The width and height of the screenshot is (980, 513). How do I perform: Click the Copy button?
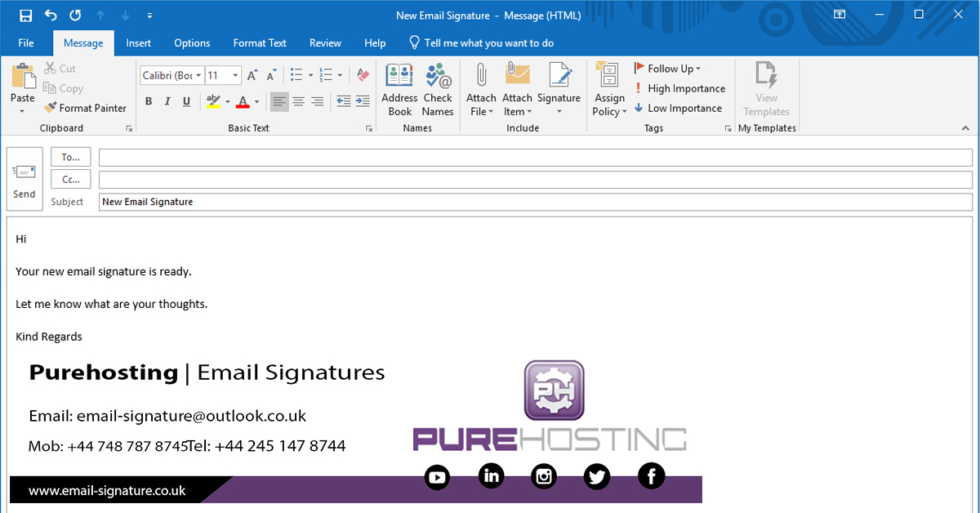pos(63,88)
